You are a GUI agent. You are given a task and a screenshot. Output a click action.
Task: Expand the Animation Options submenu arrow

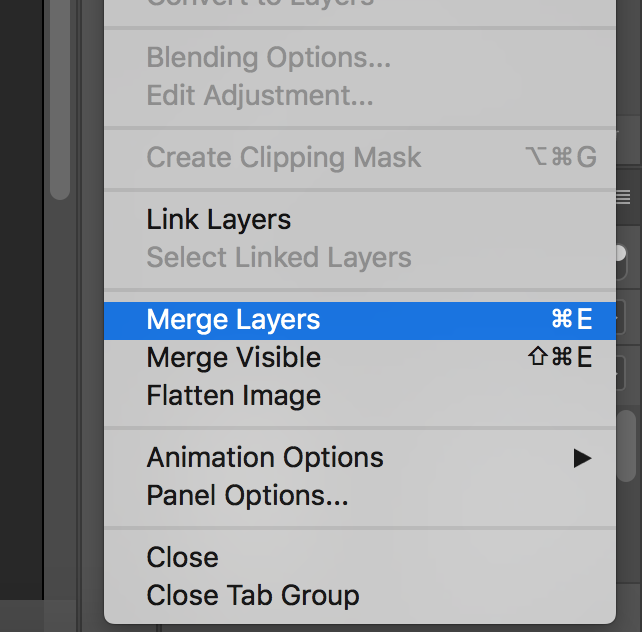(582, 459)
